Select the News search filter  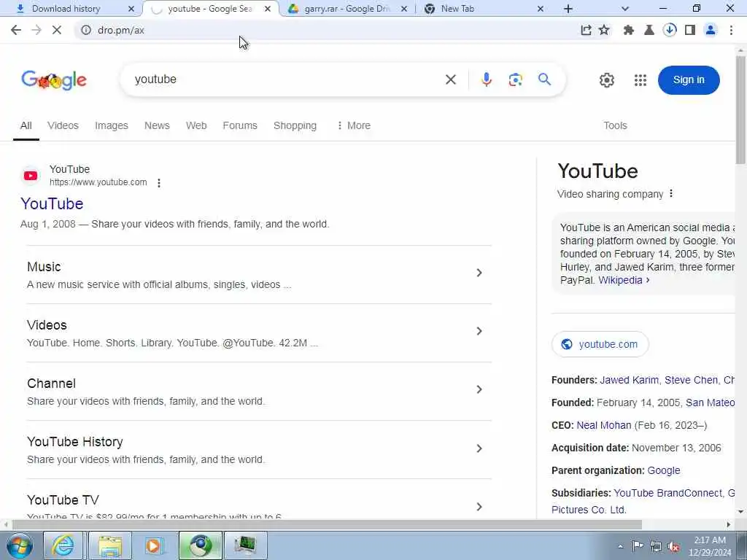point(157,125)
